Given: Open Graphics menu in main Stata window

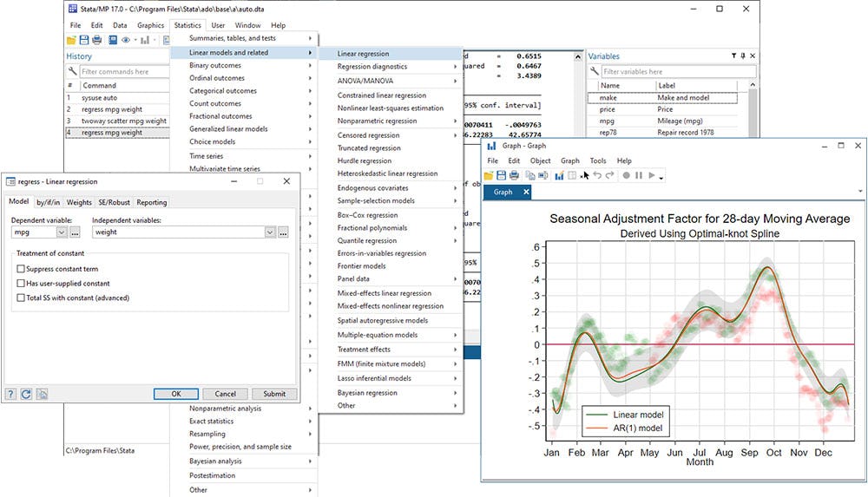Looking at the screenshot, I should click(150, 25).
